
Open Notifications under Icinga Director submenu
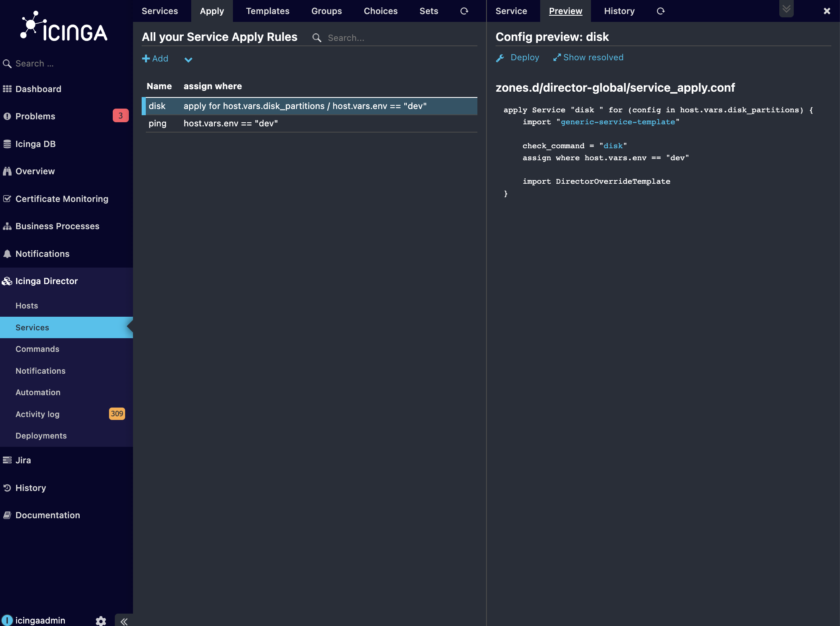click(x=40, y=371)
